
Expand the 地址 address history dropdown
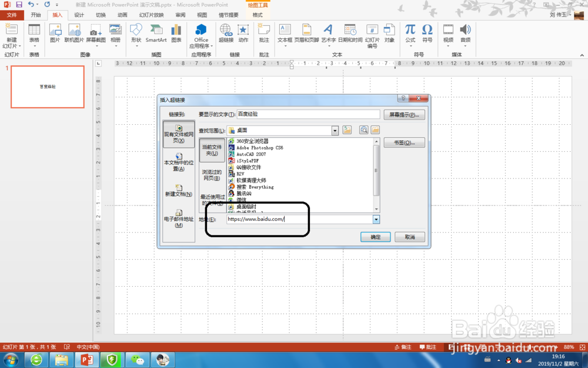coord(376,219)
